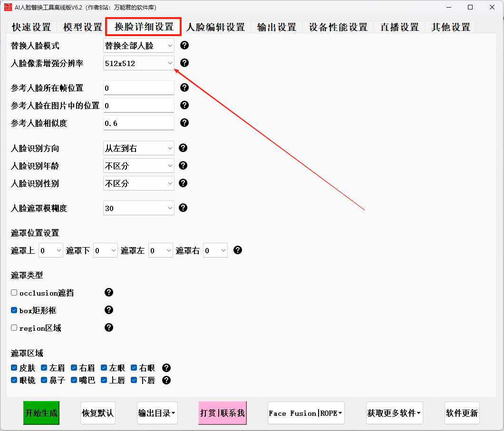Click help icon beside 替换人脸模式
This screenshot has width=504, height=431.
click(x=184, y=46)
